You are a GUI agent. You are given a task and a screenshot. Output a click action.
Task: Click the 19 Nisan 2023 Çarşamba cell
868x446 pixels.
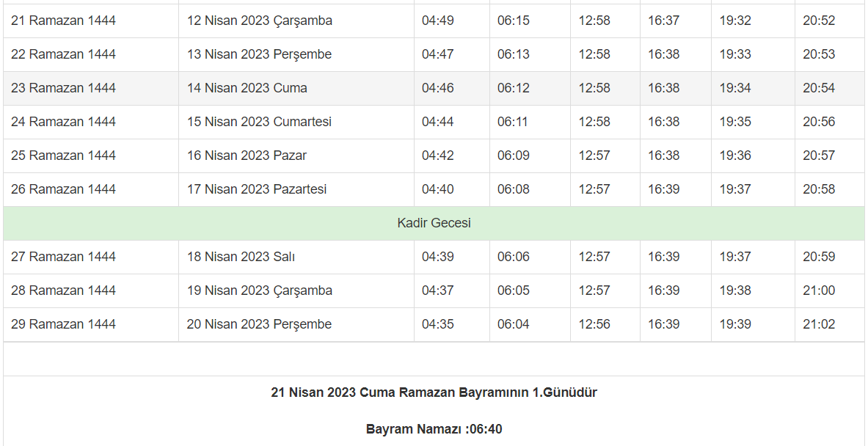(259, 290)
